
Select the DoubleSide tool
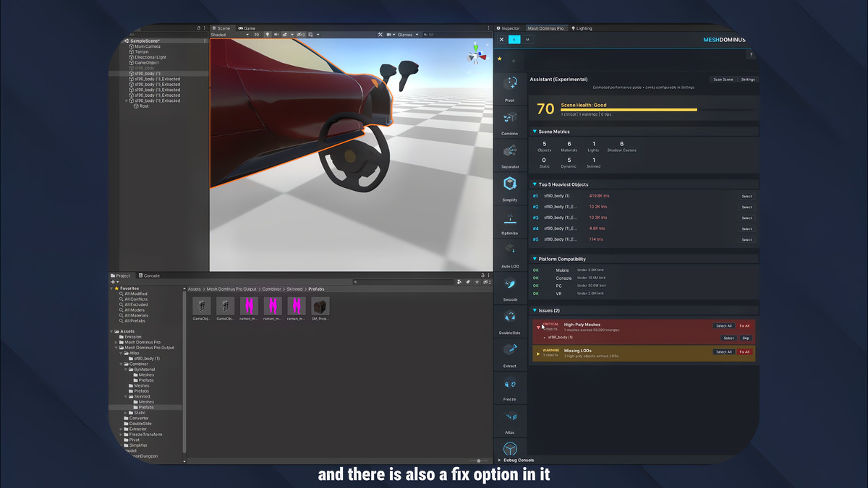point(510,318)
